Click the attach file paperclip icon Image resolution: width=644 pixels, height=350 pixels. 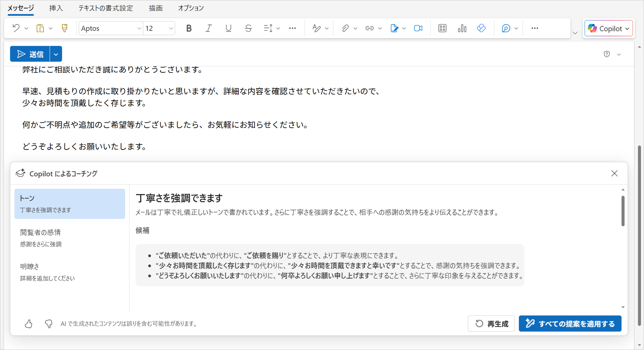coord(345,28)
